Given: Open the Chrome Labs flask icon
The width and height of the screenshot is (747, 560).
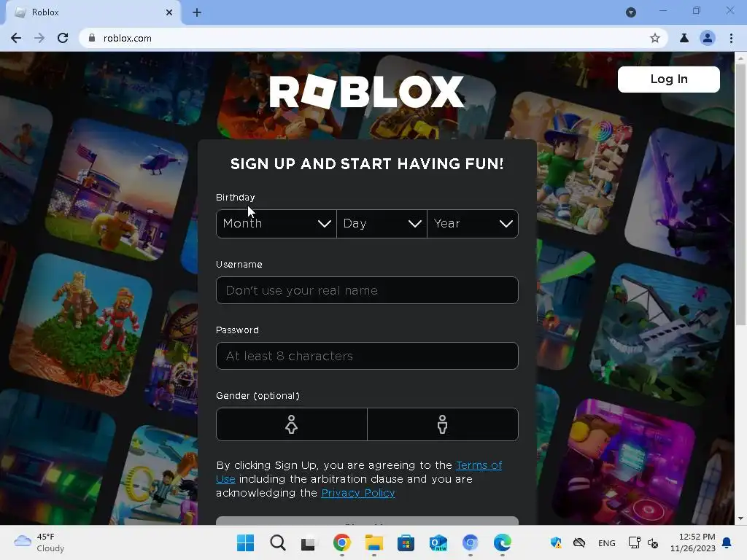Looking at the screenshot, I should [684, 38].
